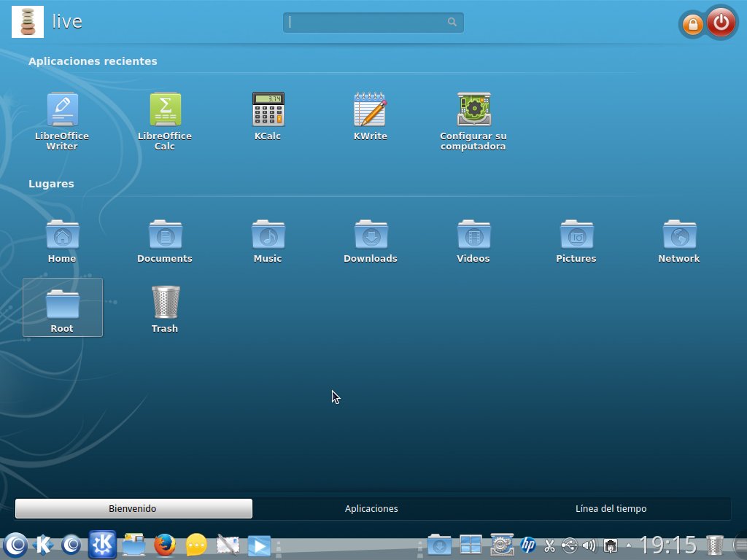The width and height of the screenshot is (747, 560).
Task: Open the Network folder
Action: coord(679,241)
